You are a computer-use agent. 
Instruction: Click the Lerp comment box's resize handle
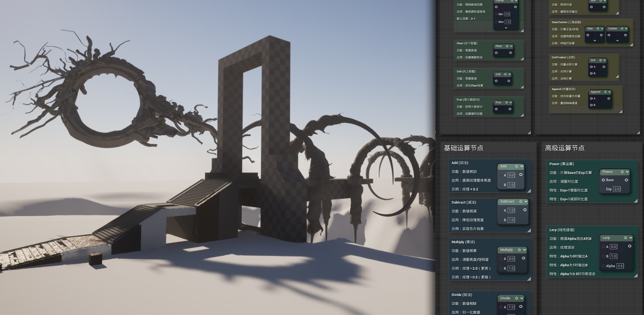(x=635, y=275)
